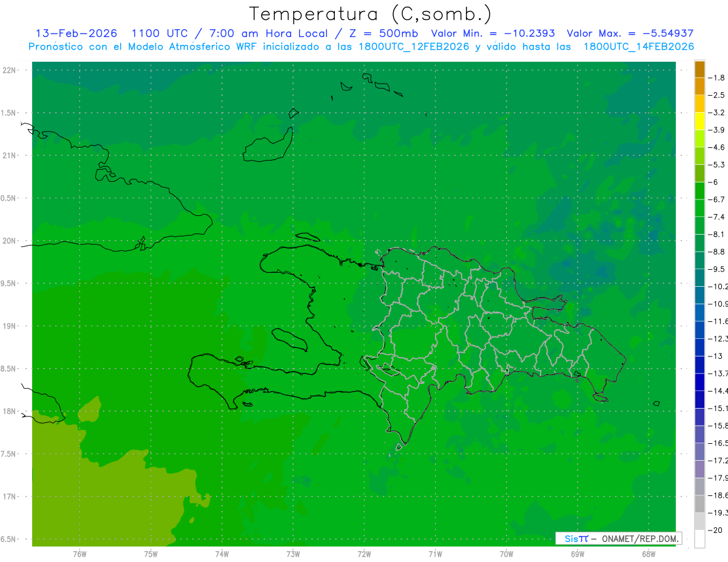Click the 21N latitude label
This screenshot has width=728, height=562.
pyautogui.click(x=10, y=155)
